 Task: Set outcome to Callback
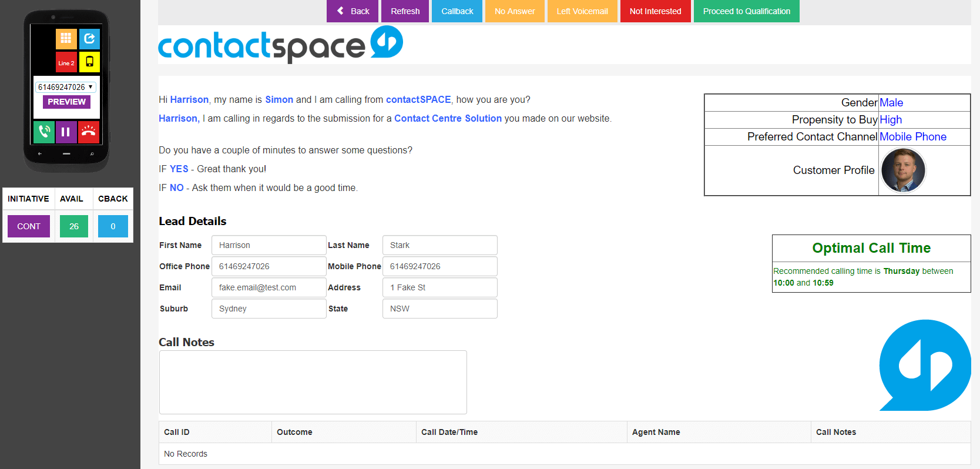point(457,11)
